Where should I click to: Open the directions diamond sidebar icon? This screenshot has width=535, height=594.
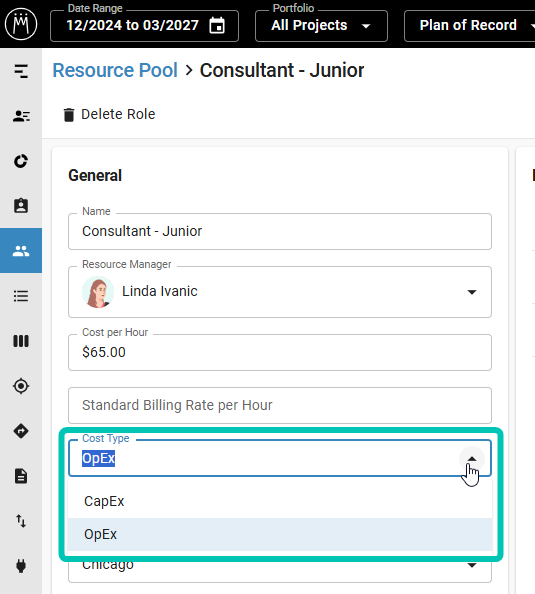(x=21, y=431)
